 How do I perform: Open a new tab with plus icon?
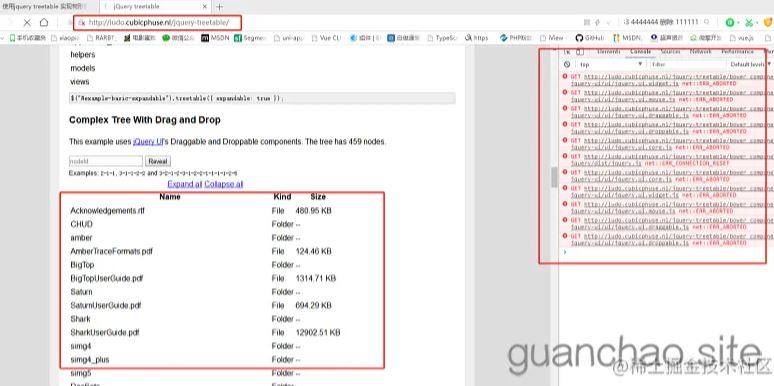[220, 7]
